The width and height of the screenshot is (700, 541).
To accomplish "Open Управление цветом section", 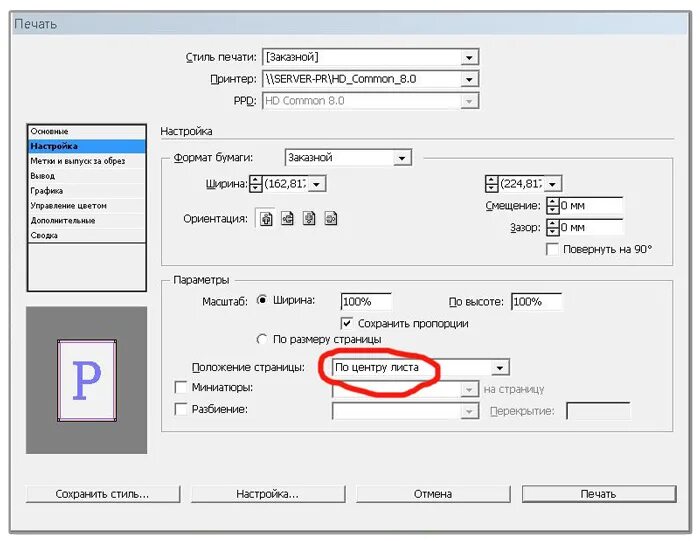I will (x=87, y=206).
